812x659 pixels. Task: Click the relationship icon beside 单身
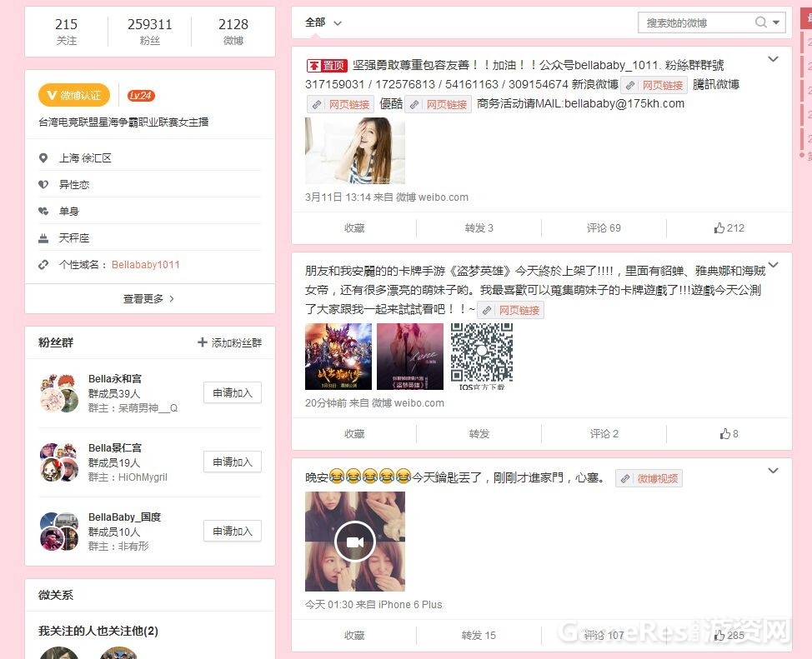tap(43, 212)
